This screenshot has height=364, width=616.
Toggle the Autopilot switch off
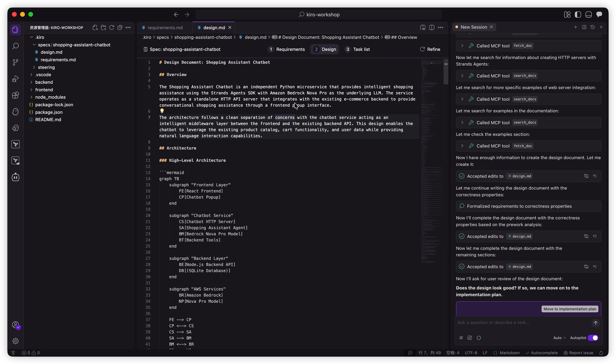click(x=593, y=338)
